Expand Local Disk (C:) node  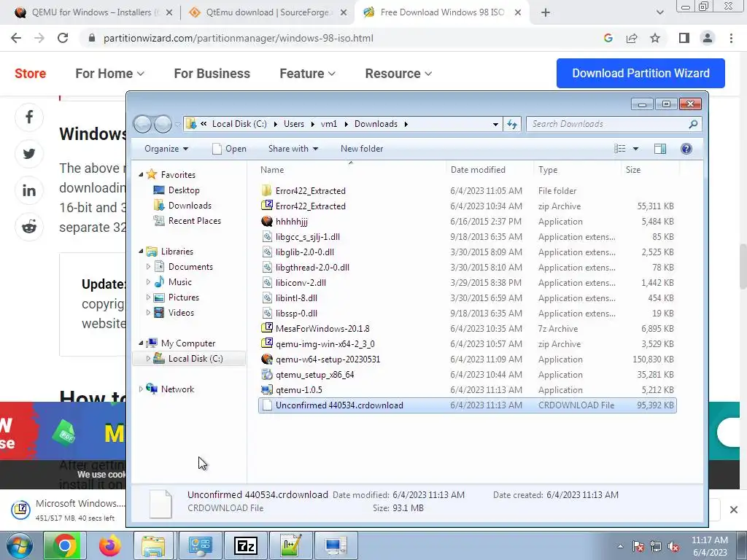(x=148, y=359)
